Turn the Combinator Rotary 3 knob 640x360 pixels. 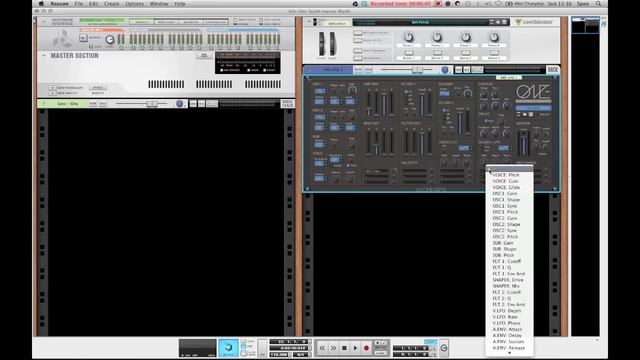[x=465, y=38]
